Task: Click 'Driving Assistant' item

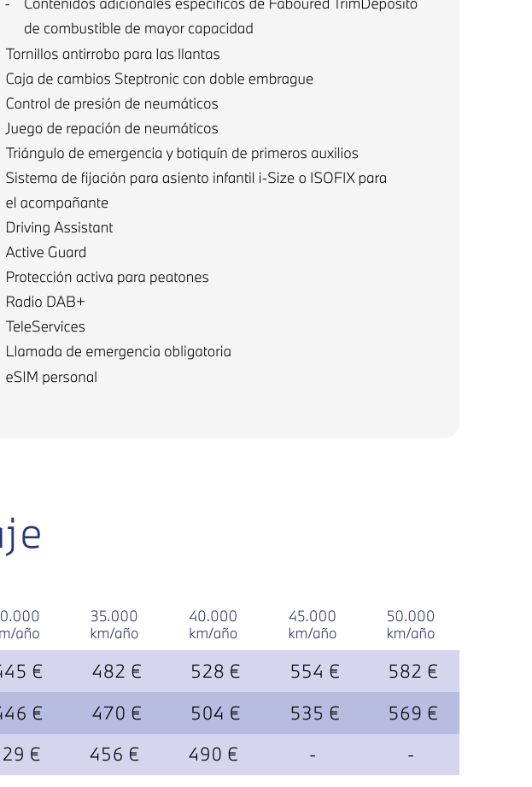Action: pyautogui.click(x=59, y=228)
